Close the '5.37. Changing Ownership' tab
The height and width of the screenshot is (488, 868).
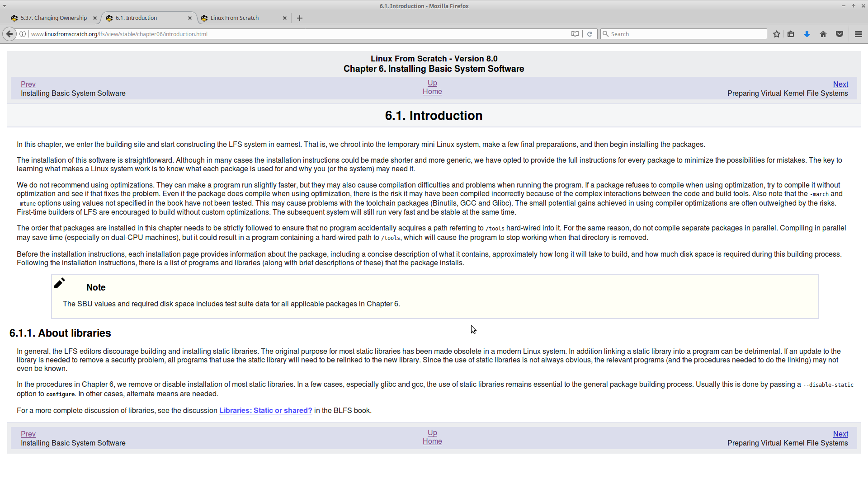(x=95, y=18)
